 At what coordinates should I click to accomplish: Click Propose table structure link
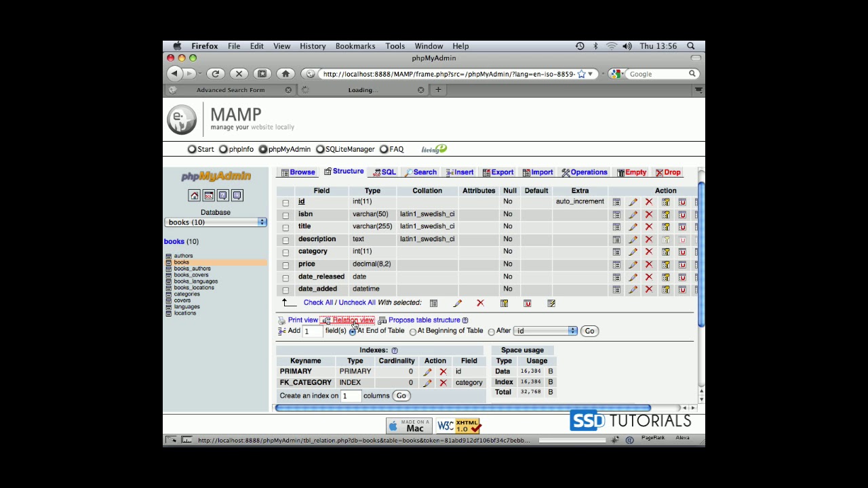pyautogui.click(x=425, y=320)
